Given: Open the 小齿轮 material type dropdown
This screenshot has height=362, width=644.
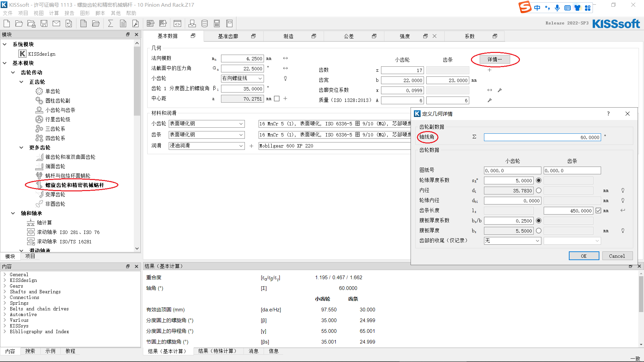Looking at the screenshot, I should click(207, 124).
